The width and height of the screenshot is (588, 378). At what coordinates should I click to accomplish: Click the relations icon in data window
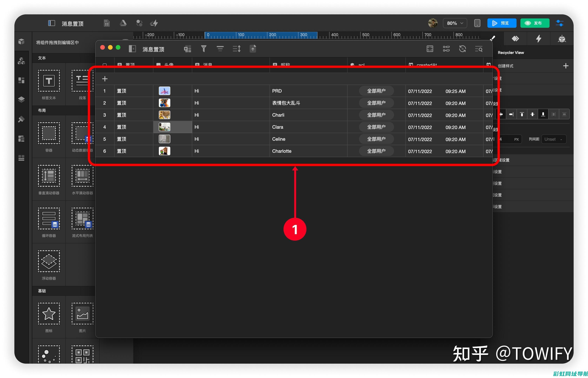coord(446,49)
